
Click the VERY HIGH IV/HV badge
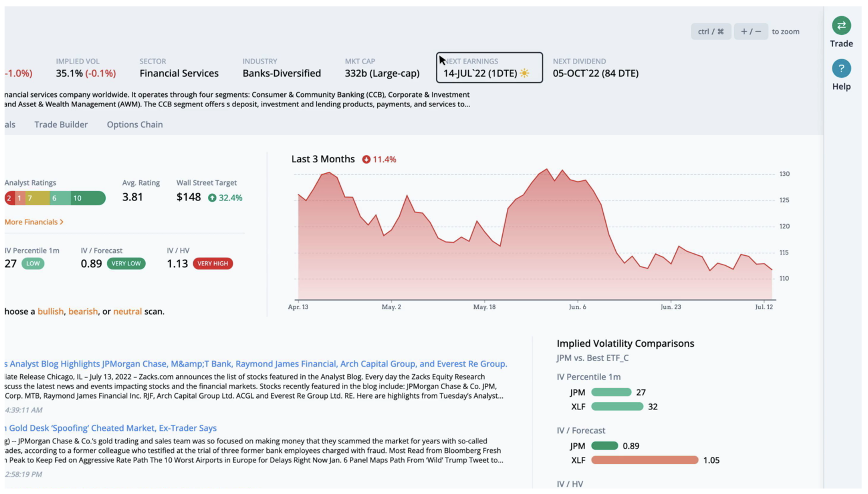coord(213,263)
